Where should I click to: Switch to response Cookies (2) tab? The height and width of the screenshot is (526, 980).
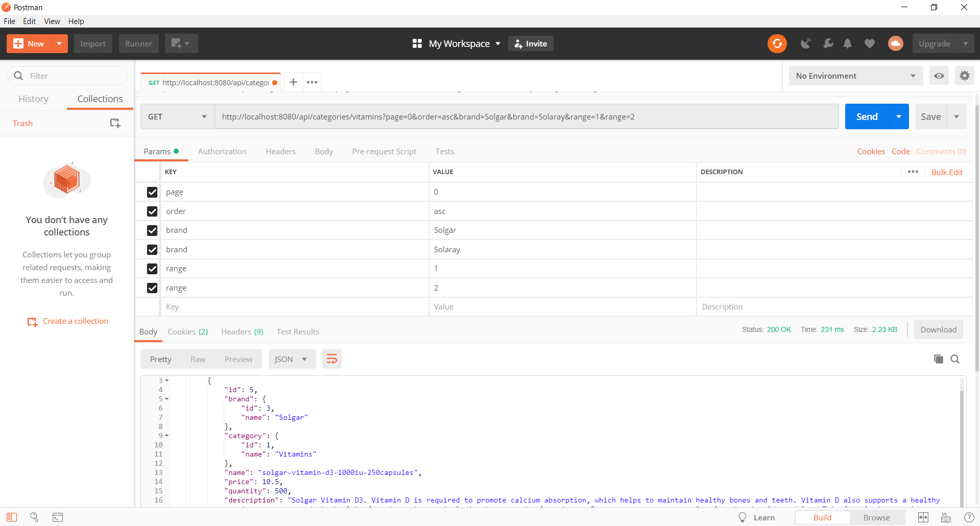pyautogui.click(x=187, y=331)
